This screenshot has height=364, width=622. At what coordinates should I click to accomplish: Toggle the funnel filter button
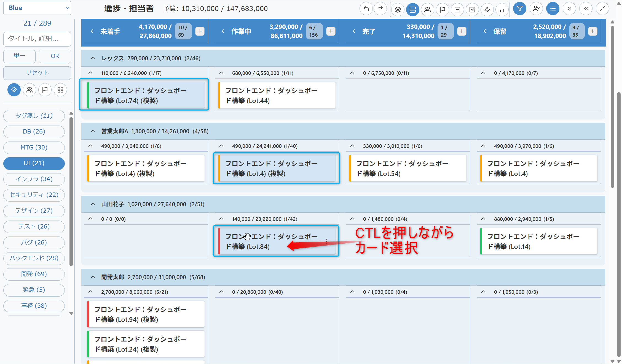(x=519, y=9)
